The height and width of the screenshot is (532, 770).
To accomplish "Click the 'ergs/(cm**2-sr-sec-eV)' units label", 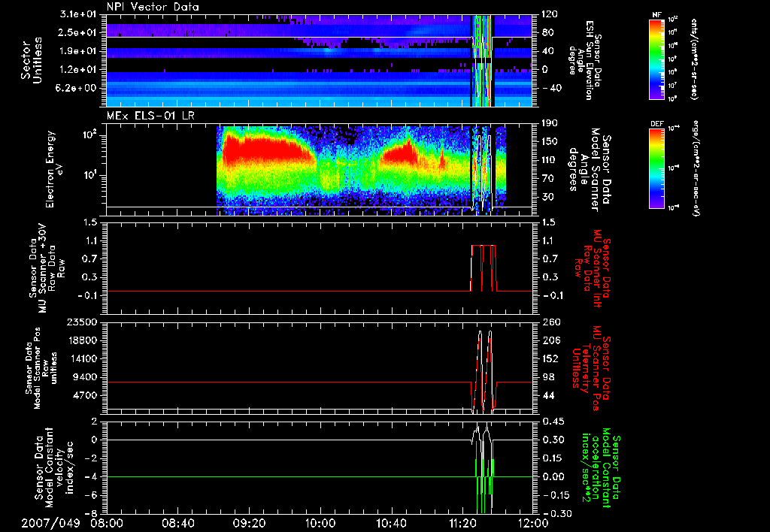I will pyautogui.click(x=696, y=168).
